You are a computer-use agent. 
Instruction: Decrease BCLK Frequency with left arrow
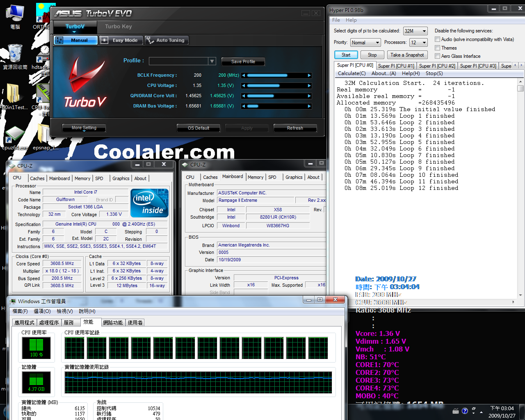243,75
